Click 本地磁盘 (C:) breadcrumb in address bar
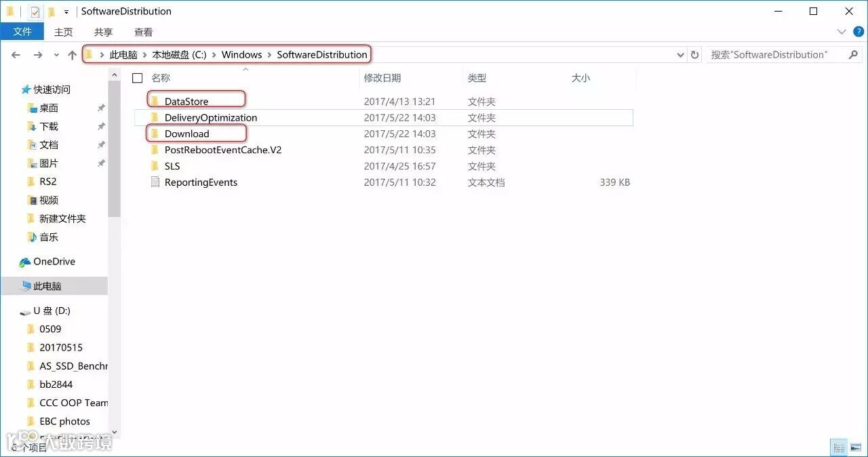Image resolution: width=868 pixels, height=457 pixels. coord(179,55)
